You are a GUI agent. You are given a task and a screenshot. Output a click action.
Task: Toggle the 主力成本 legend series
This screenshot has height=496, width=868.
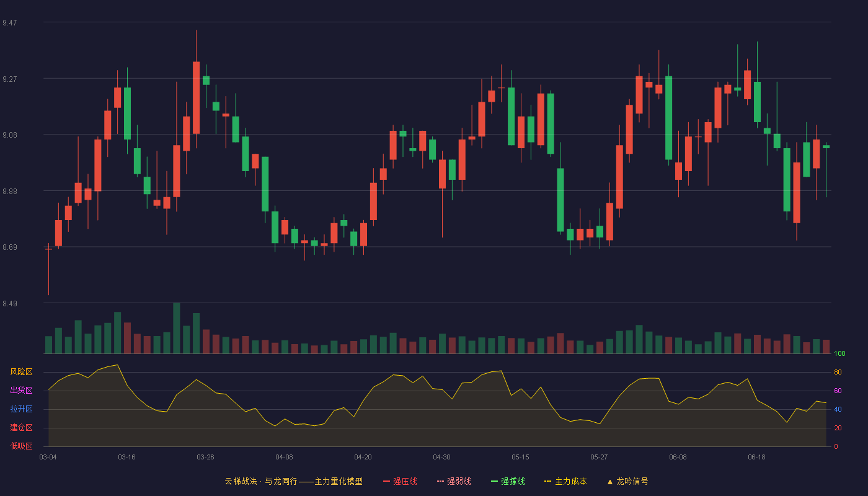coord(565,481)
